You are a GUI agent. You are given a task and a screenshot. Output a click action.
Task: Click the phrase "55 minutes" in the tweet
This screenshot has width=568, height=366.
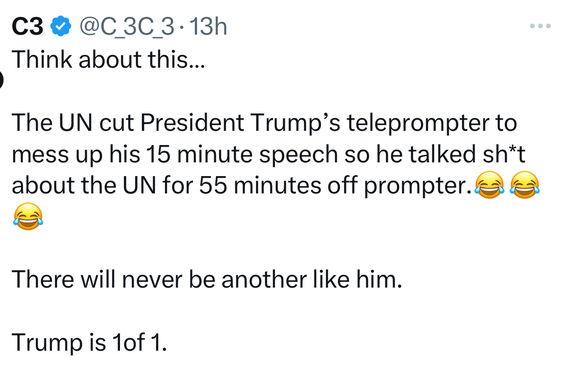[x=260, y=186]
